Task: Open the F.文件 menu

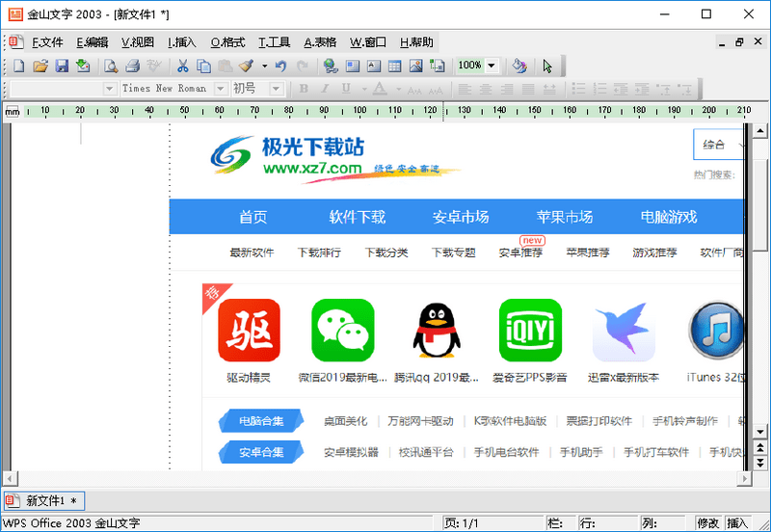Action: 47,42
